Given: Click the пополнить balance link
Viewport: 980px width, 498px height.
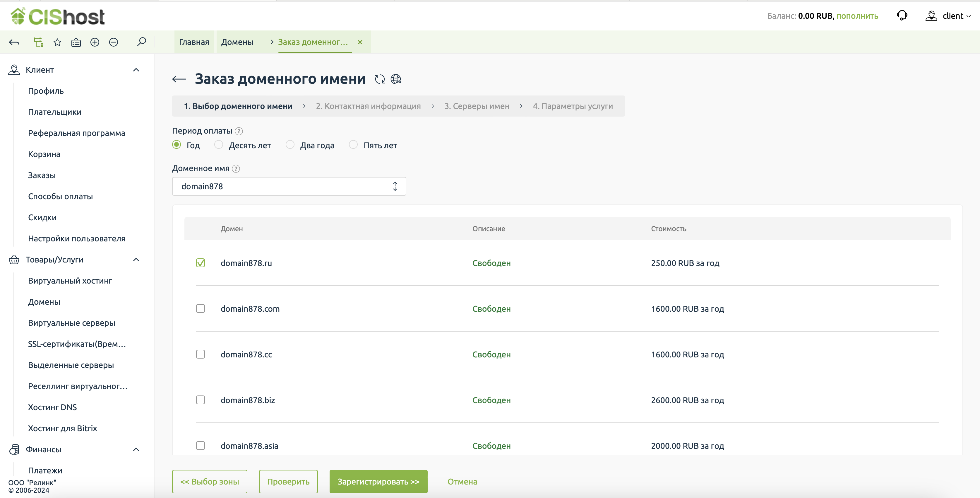Looking at the screenshot, I should pos(857,16).
